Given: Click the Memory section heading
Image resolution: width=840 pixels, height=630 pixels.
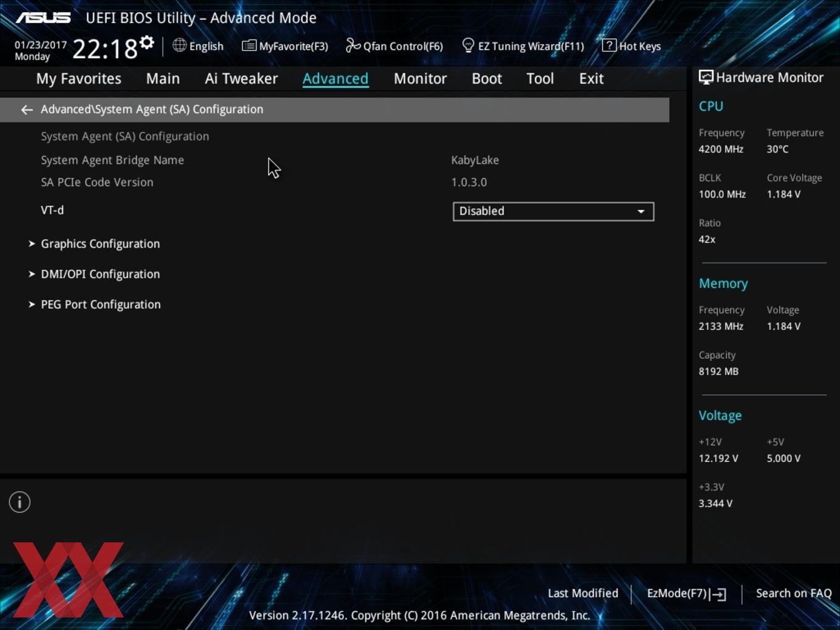Looking at the screenshot, I should pyautogui.click(x=723, y=284).
